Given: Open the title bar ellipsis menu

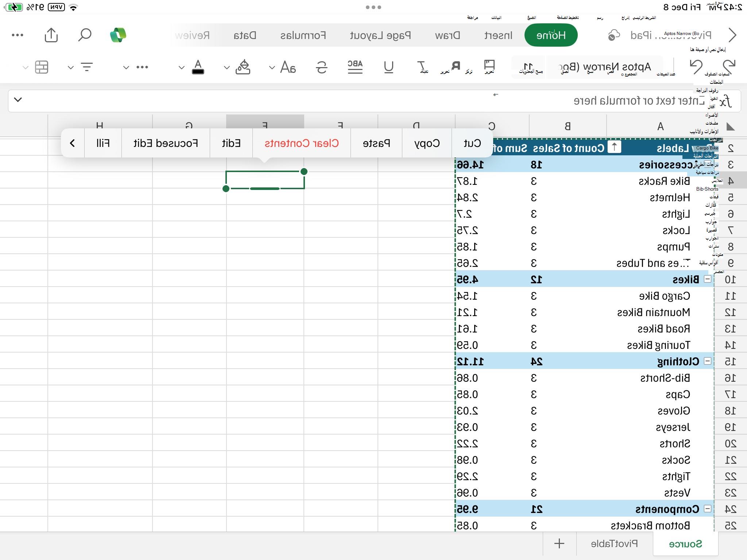Looking at the screenshot, I should click(x=18, y=35).
